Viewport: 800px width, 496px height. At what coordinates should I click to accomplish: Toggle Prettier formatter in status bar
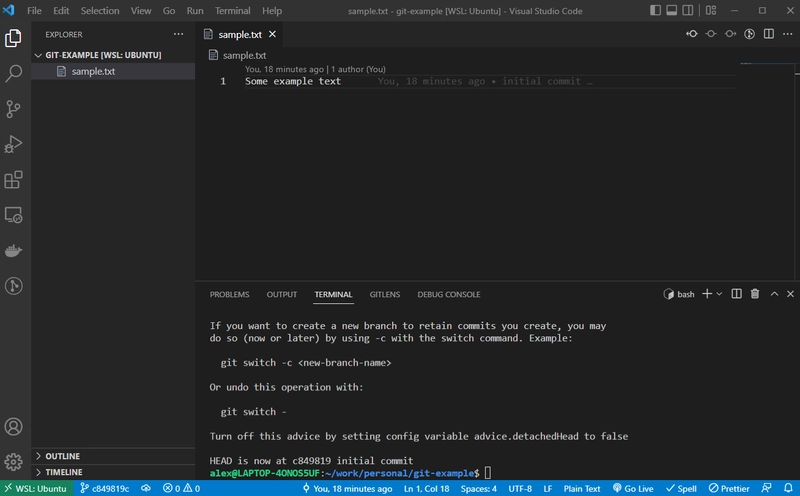tap(729, 488)
